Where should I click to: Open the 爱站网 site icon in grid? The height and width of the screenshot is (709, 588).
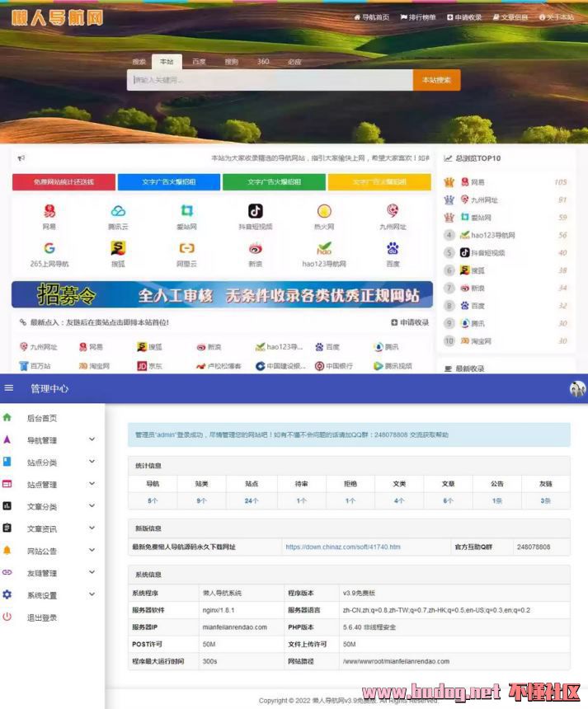(x=187, y=211)
